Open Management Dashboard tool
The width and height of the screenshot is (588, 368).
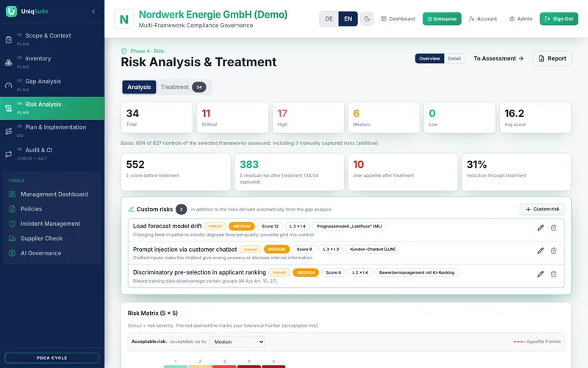click(x=52, y=194)
